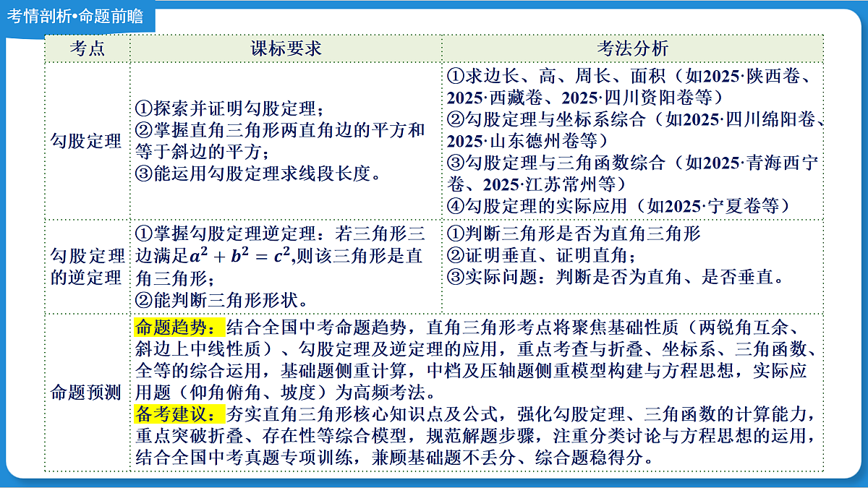Click the highlighted 命题趋势 heading

click(180, 327)
